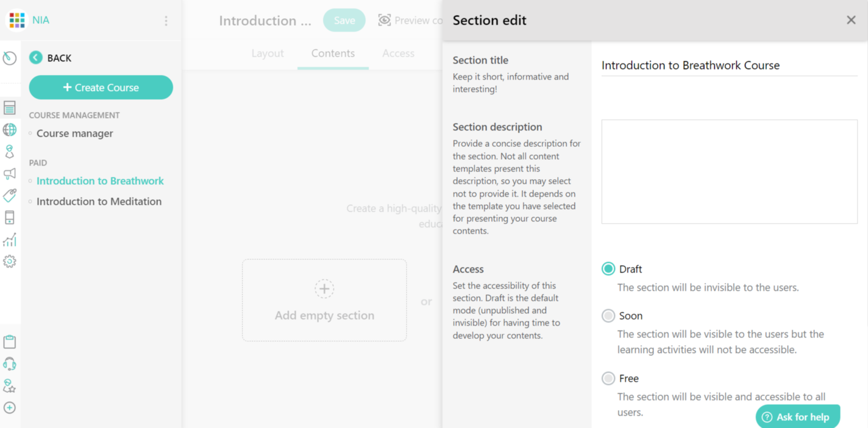This screenshot has width=868, height=428.
Task: Click the headset support icon
Action: click(10, 364)
